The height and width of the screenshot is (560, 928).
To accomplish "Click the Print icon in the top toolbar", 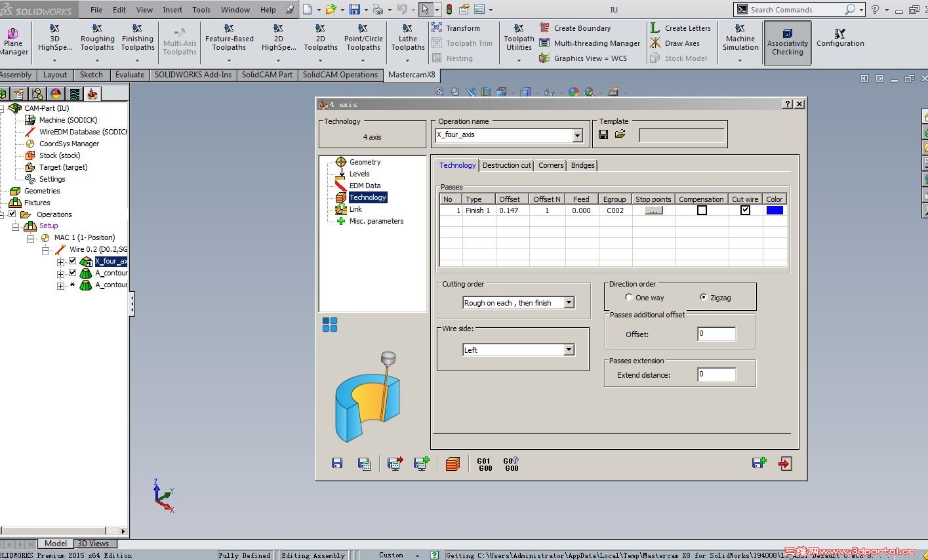I will (x=378, y=10).
